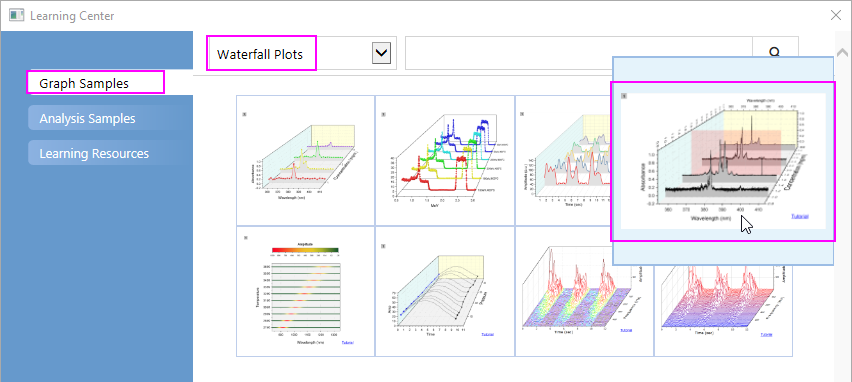Click the Learning Center window icon

(x=16, y=16)
